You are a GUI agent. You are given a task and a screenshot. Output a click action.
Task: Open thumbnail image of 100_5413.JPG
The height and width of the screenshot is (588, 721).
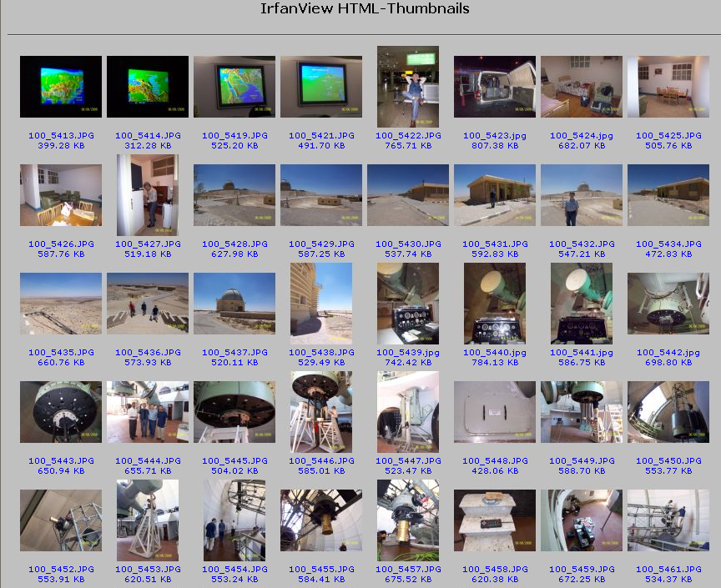[61, 87]
